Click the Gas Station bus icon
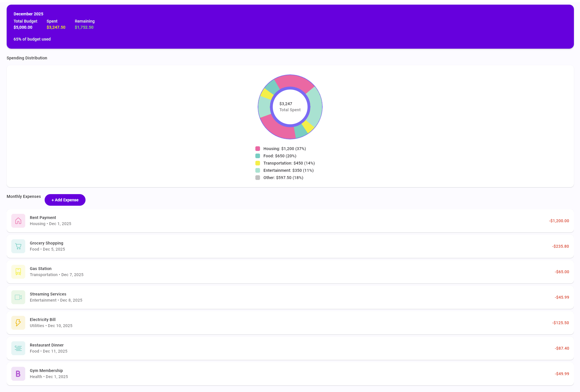This screenshot has height=392, width=580. [x=18, y=272]
